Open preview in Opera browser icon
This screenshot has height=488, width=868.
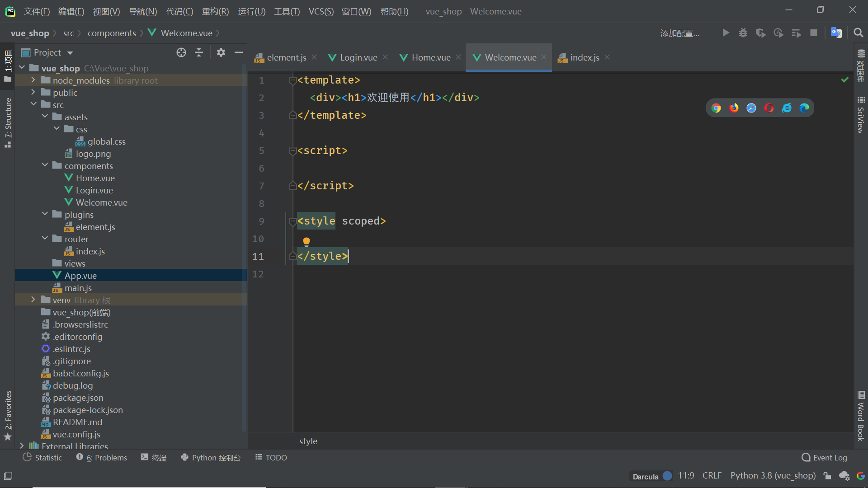pyautogui.click(x=769, y=108)
